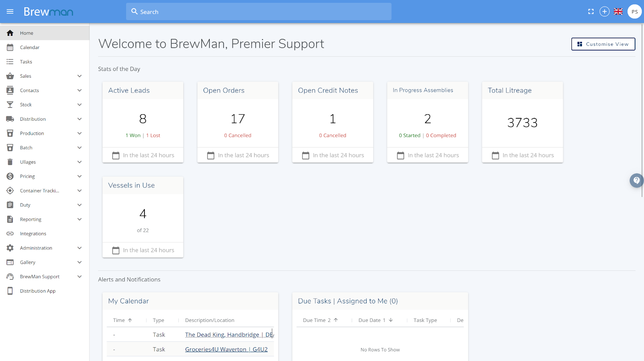The height and width of the screenshot is (361, 644).
Task: Expand the Batch menu chevron
Action: coord(80,148)
